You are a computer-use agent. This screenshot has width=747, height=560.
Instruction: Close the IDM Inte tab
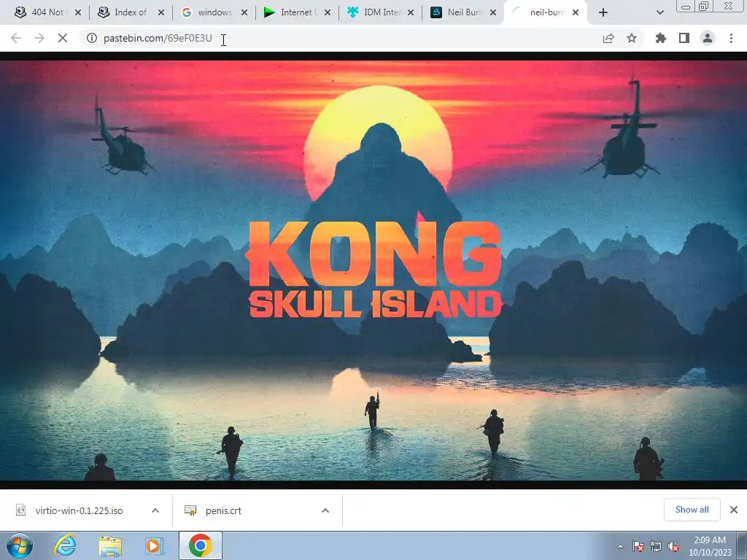pos(411,13)
